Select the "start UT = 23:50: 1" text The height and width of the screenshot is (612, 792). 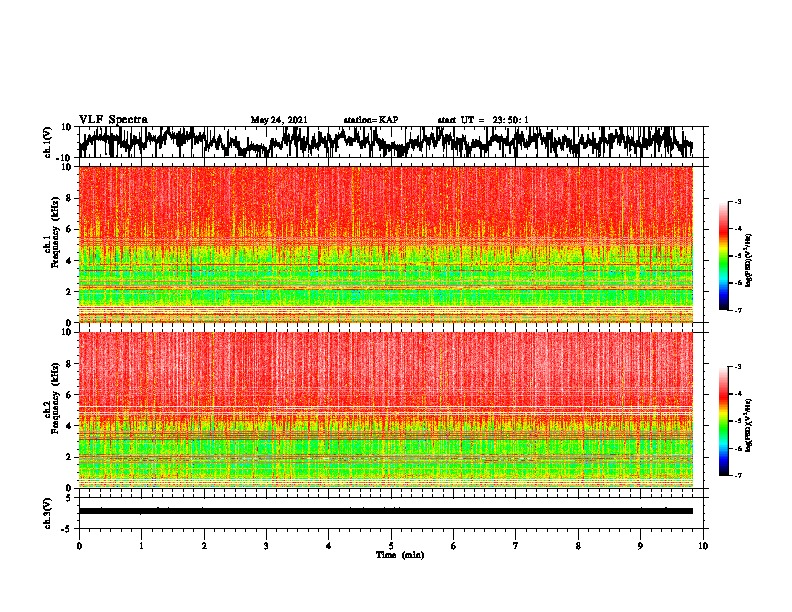pyautogui.click(x=483, y=120)
